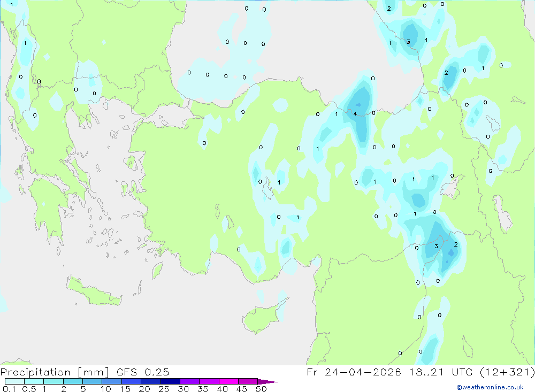535x392 pixels.
Task: Click the 35–40 mm legend color swatch
Action: click(209, 381)
